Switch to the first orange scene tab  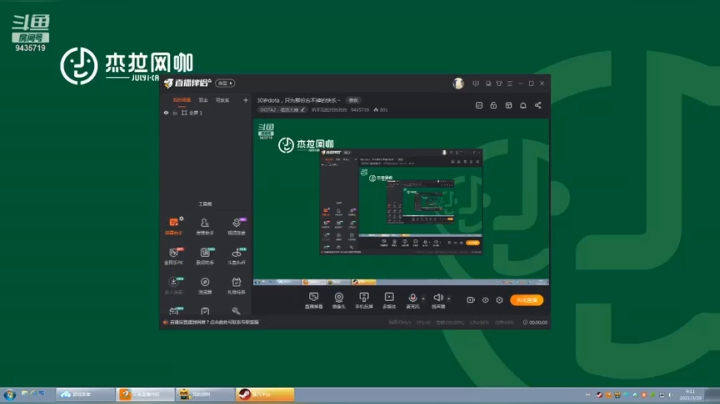tap(182, 100)
